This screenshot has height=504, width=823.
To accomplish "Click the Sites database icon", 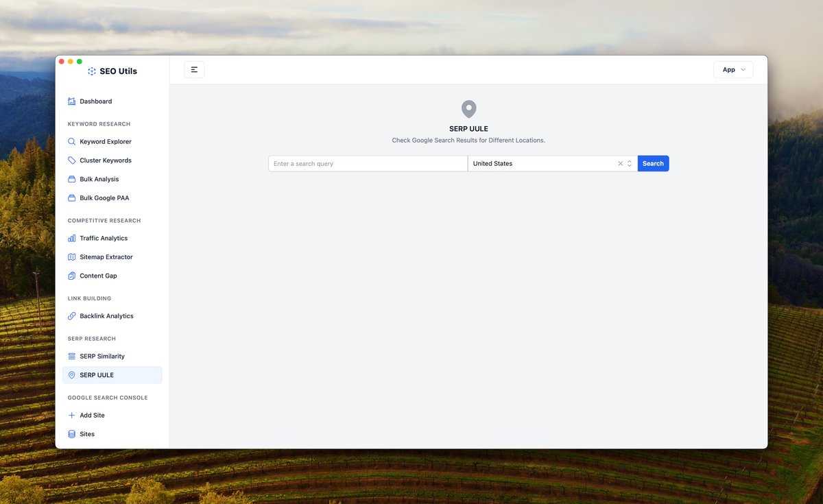I will coord(72,434).
